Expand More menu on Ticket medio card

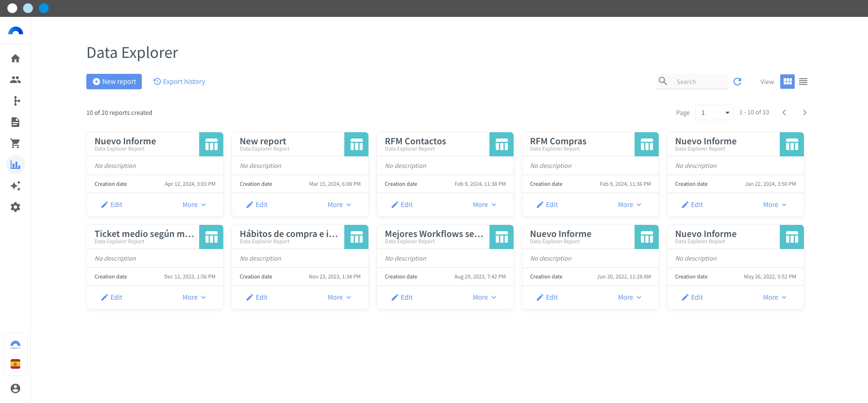(194, 297)
